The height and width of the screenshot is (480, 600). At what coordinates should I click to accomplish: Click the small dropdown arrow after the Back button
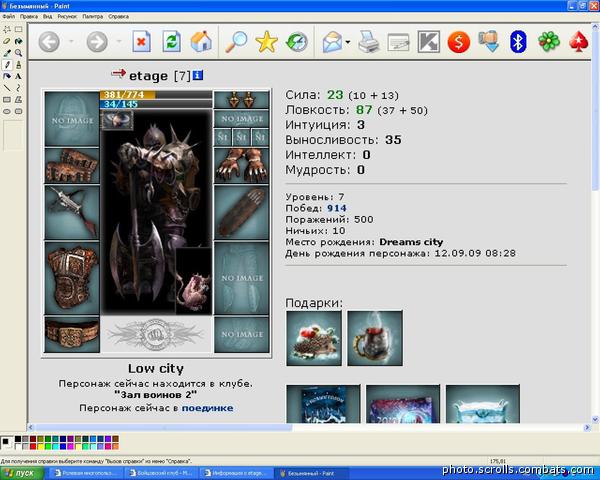pos(71,41)
